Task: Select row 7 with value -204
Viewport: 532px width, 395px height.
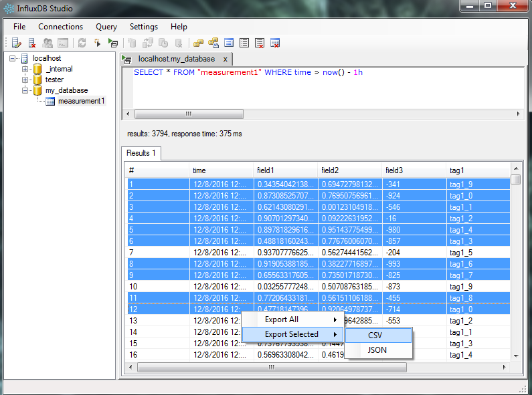Action: [x=319, y=253]
